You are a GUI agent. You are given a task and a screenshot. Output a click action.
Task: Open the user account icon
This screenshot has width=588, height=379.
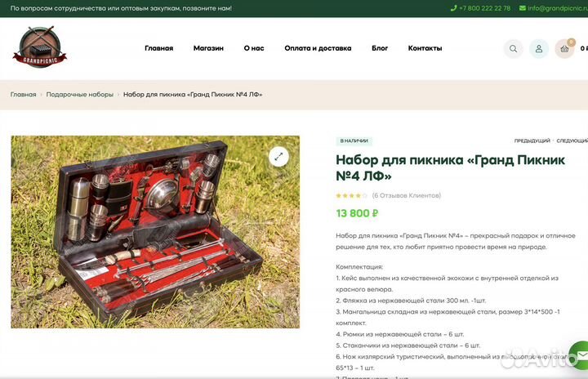click(539, 49)
